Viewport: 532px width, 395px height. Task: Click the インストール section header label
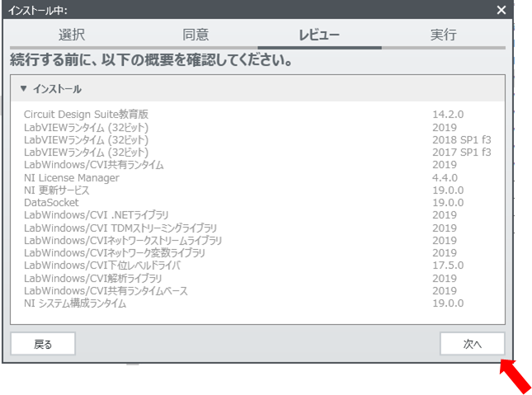click(x=57, y=89)
